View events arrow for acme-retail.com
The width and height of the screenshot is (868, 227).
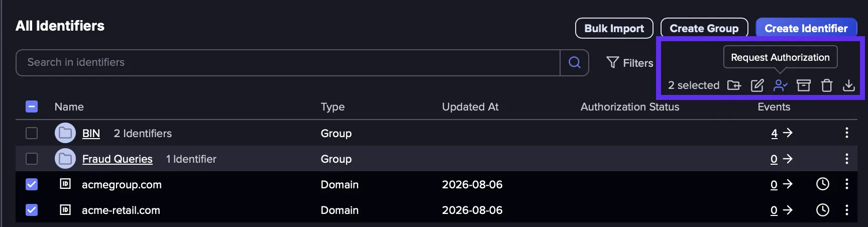(x=788, y=210)
